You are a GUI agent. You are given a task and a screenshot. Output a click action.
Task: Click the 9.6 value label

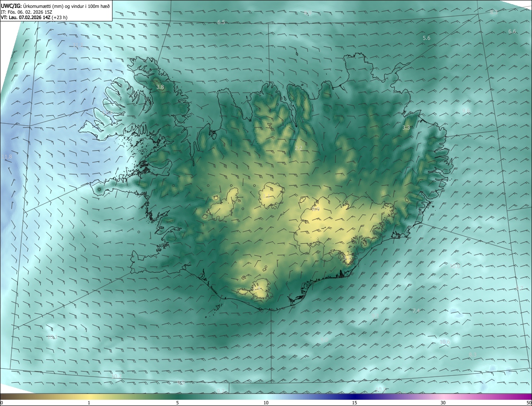pyautogui.click(x=466, y=110)
